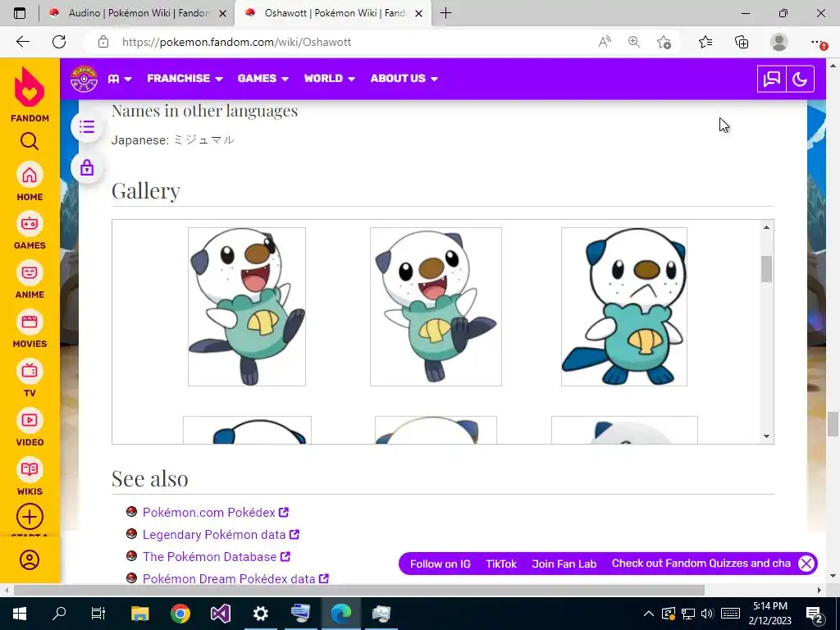This screenshot has height=630, width=840.
Task: Click the browser back arrow
Action: tap(22, 42)
